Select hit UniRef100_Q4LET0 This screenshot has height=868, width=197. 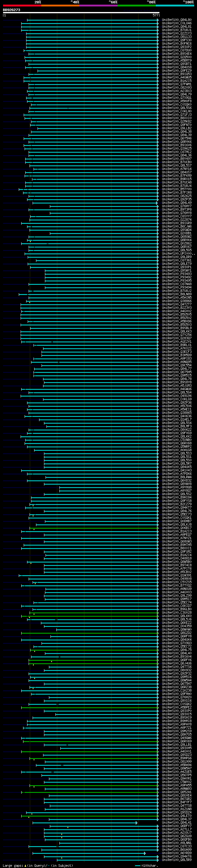[177, 816]
